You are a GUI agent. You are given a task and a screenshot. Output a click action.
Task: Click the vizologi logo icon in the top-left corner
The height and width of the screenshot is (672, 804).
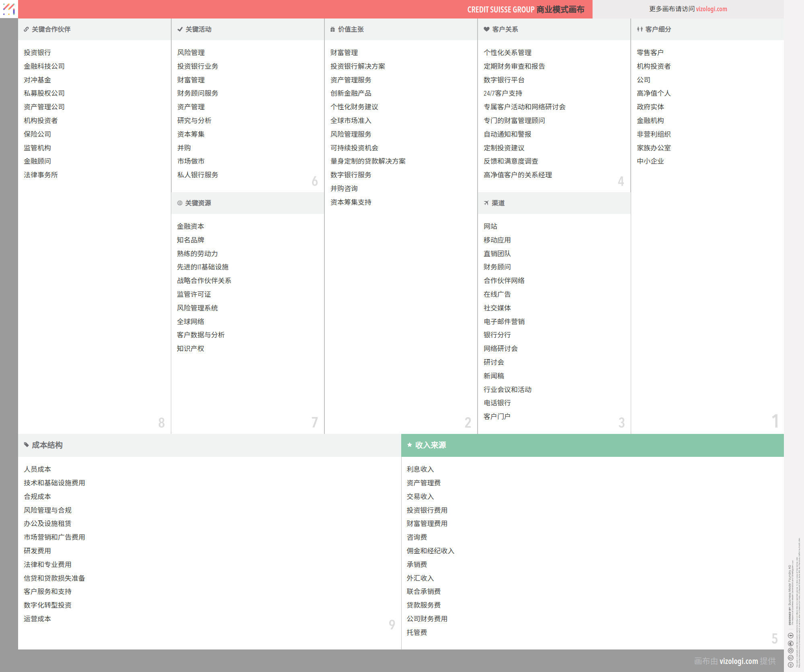(9, 9)
